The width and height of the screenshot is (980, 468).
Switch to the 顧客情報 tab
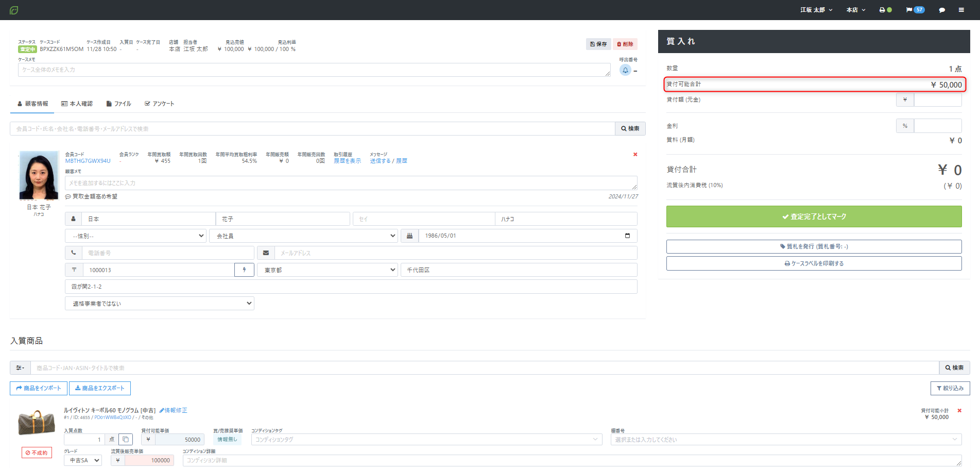click(x=33, y=104)
